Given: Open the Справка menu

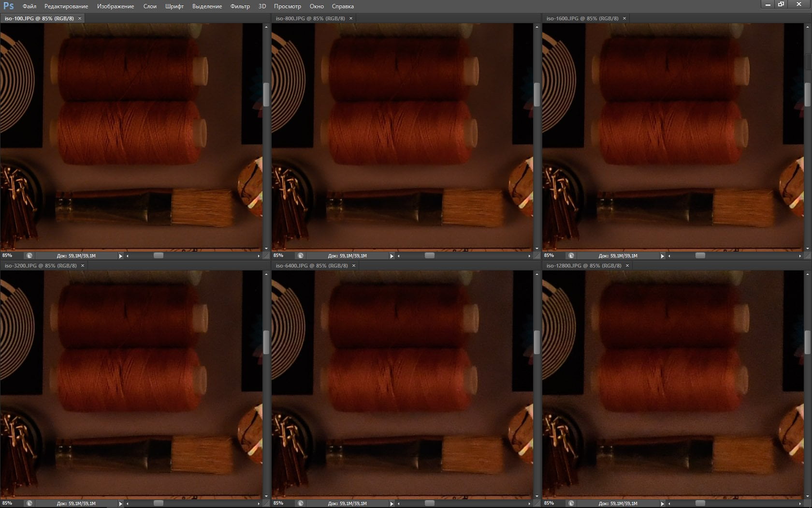Looking at the screenshot, I should coord(343,6).
